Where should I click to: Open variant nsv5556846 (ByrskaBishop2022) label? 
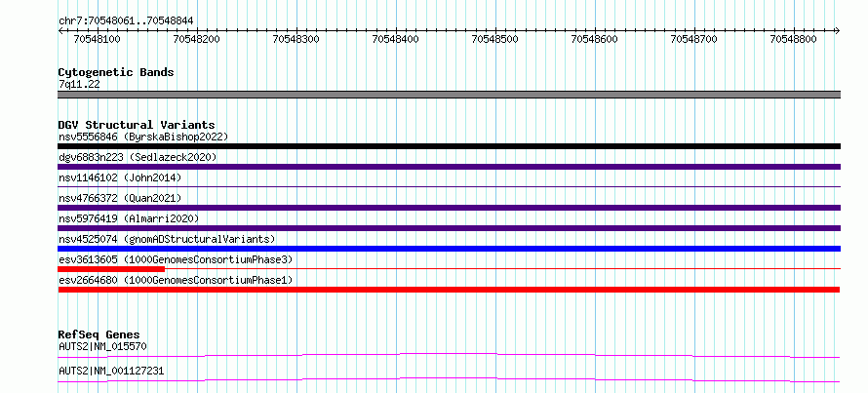click(143, 137)
